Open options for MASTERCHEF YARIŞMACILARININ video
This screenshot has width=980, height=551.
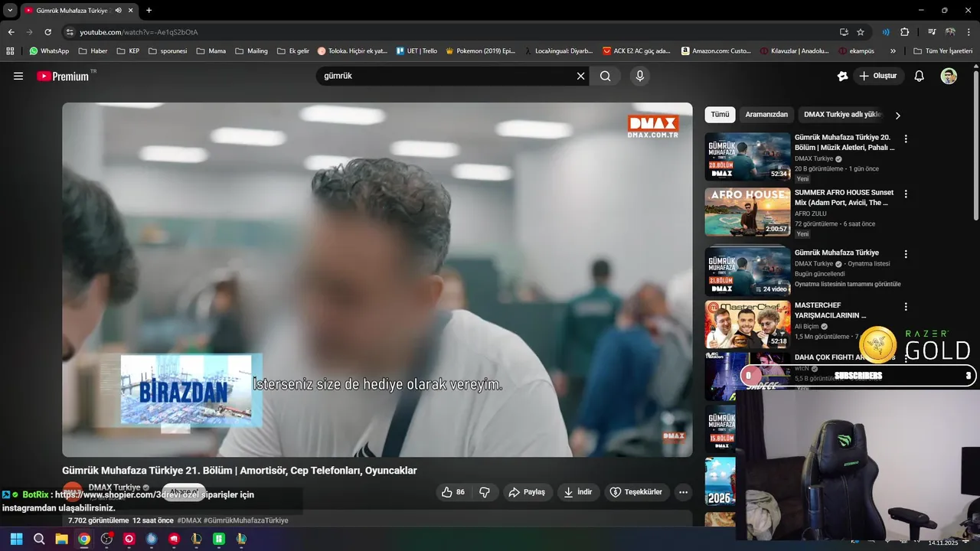pos(906,307)
